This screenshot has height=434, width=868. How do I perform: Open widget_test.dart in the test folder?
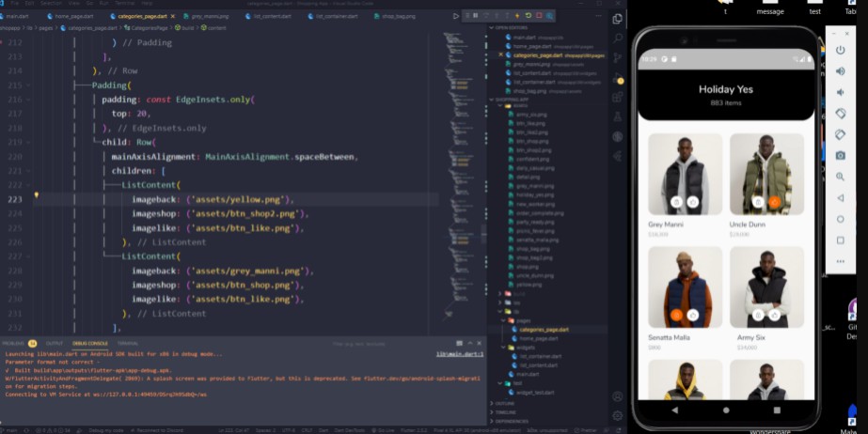pyautogui.click(x=531, y=393)
